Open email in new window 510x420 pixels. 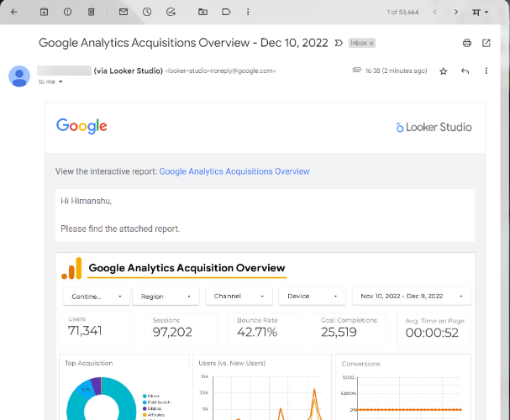point(486,43)
